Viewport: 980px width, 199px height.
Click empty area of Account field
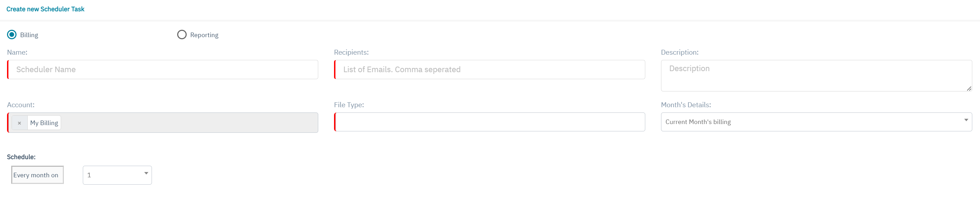[x=190, y=123]
